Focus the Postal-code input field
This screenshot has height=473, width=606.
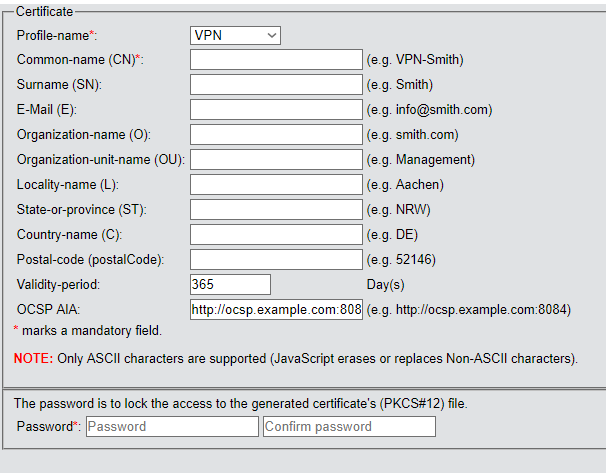(x=276, y=260)
